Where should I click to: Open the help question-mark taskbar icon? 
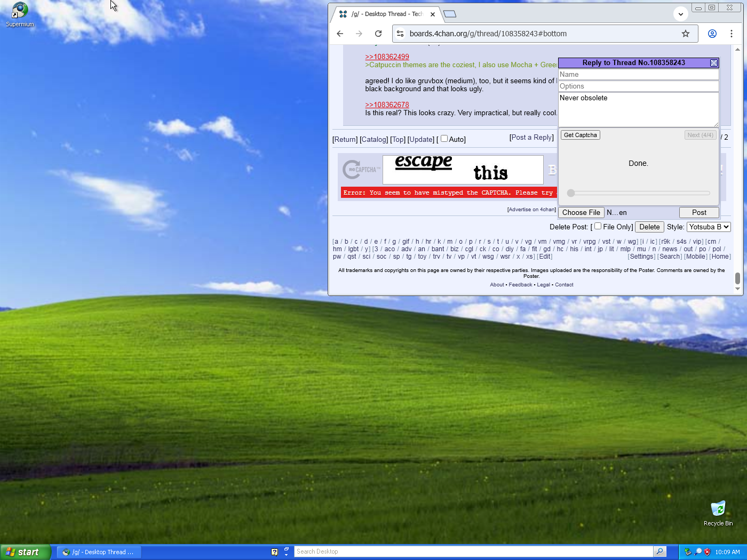[274, 552]
